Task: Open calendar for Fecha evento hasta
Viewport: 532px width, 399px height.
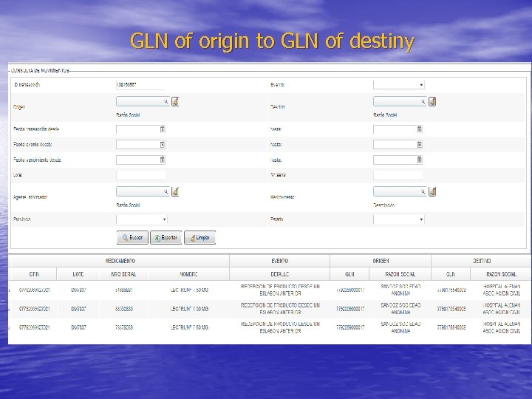Action: coord(420,145)
